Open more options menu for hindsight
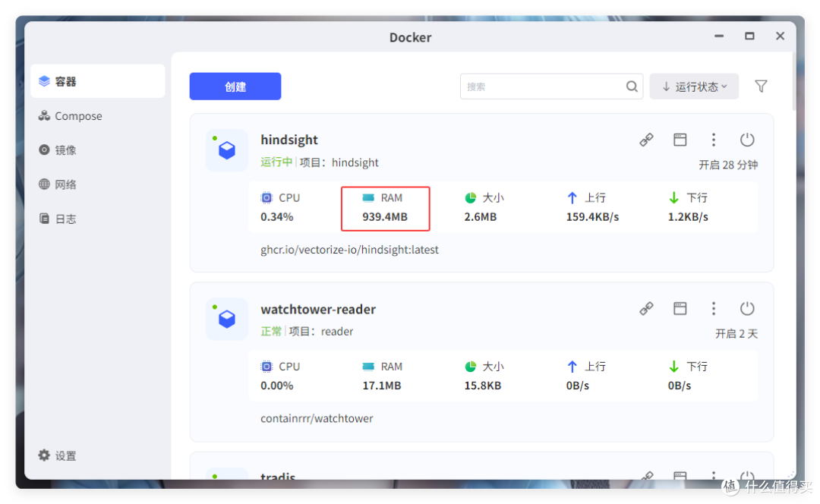The image size is (820, 504). (713, 140)
